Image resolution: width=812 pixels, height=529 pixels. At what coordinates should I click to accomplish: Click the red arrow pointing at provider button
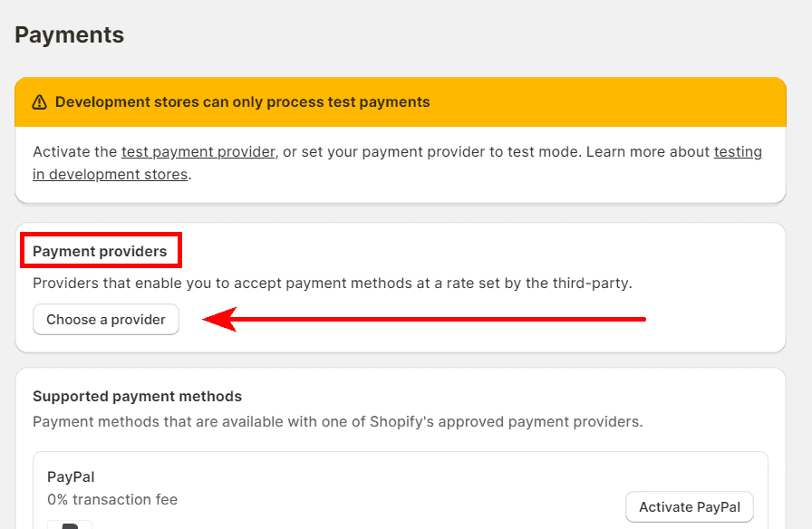click(x=424, y=319)
